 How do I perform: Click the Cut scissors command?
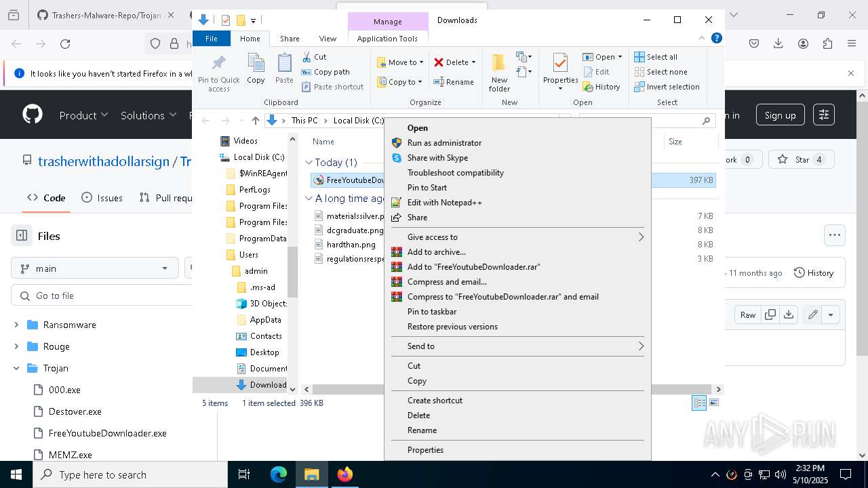tap(314, 57)
